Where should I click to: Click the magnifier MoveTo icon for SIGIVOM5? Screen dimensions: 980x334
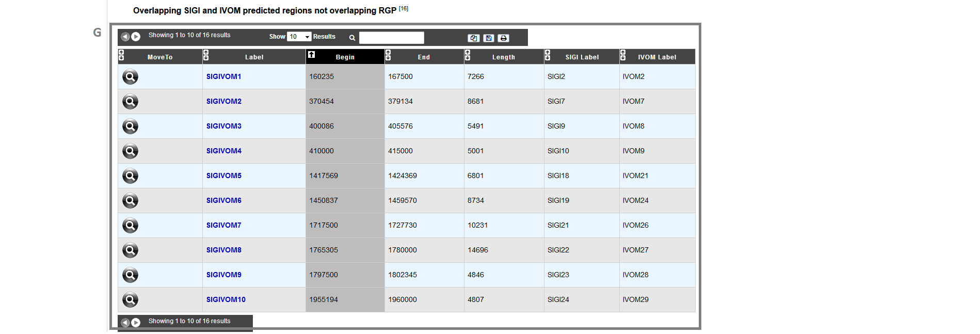coord(130,176)
